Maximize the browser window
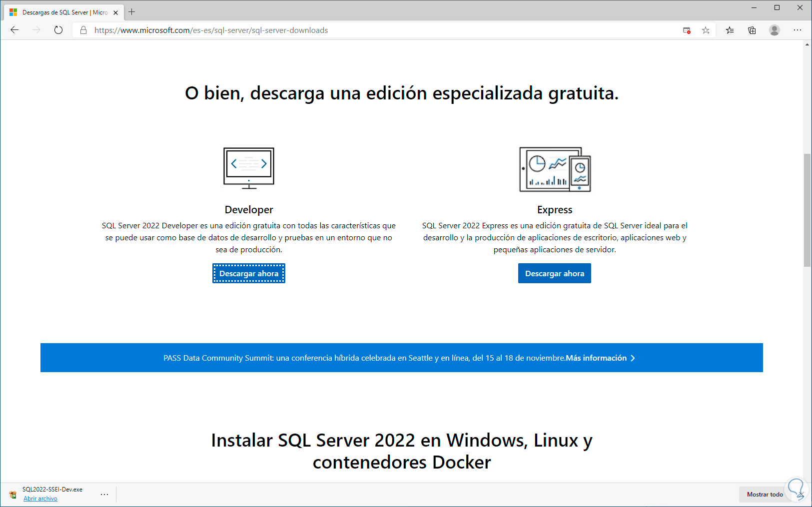 (777, 7)
